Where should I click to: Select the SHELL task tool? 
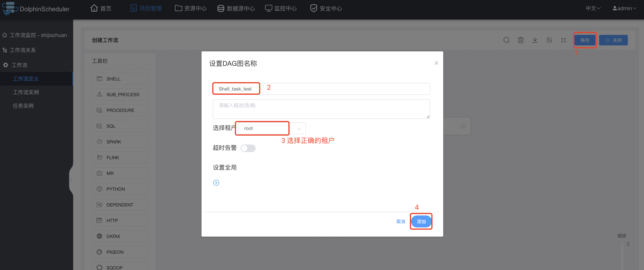(120, 79)
